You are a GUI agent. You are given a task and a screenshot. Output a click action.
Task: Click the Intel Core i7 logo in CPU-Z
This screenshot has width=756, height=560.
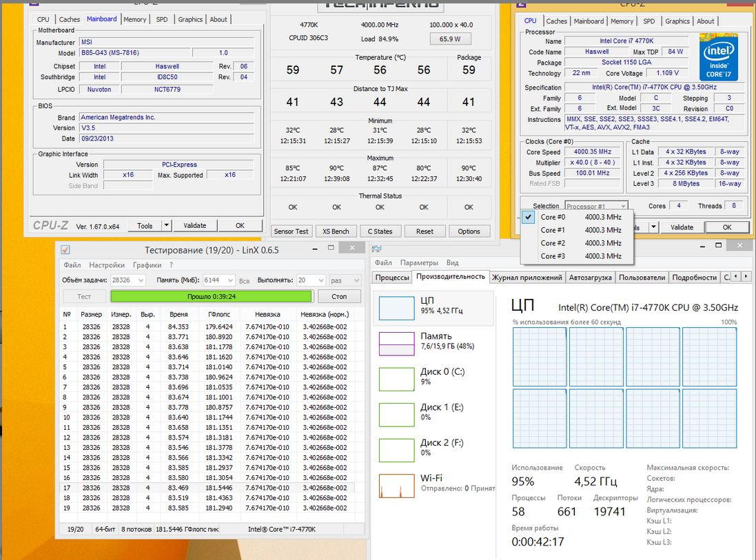pos(718,57)
